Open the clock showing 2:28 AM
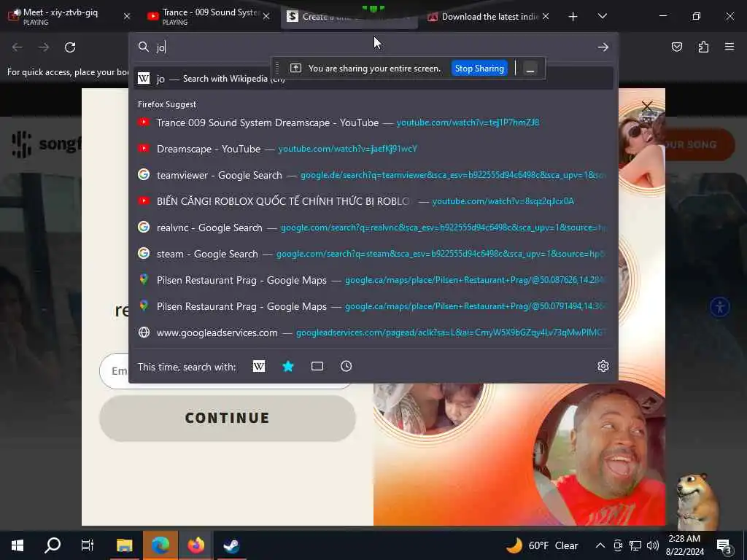Screen dimensions: 747x560 (x=684, y=545)
